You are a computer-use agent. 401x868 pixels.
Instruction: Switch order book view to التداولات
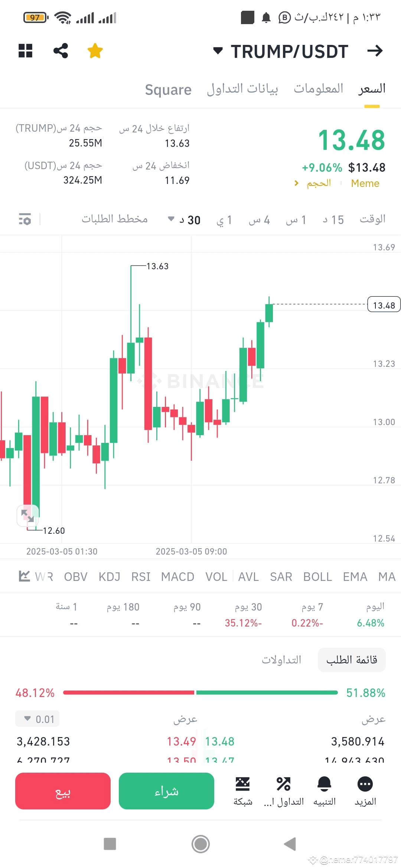click(281, 660)
